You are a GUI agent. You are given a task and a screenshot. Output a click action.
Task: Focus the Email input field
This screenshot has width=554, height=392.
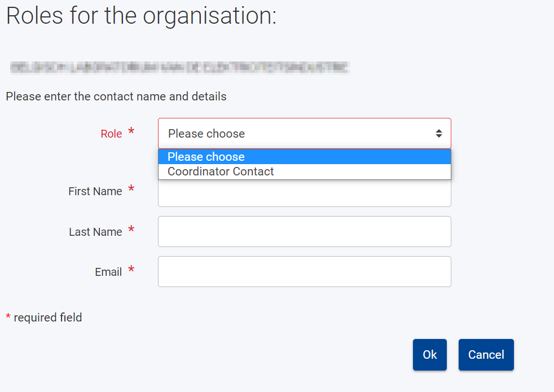304,271
